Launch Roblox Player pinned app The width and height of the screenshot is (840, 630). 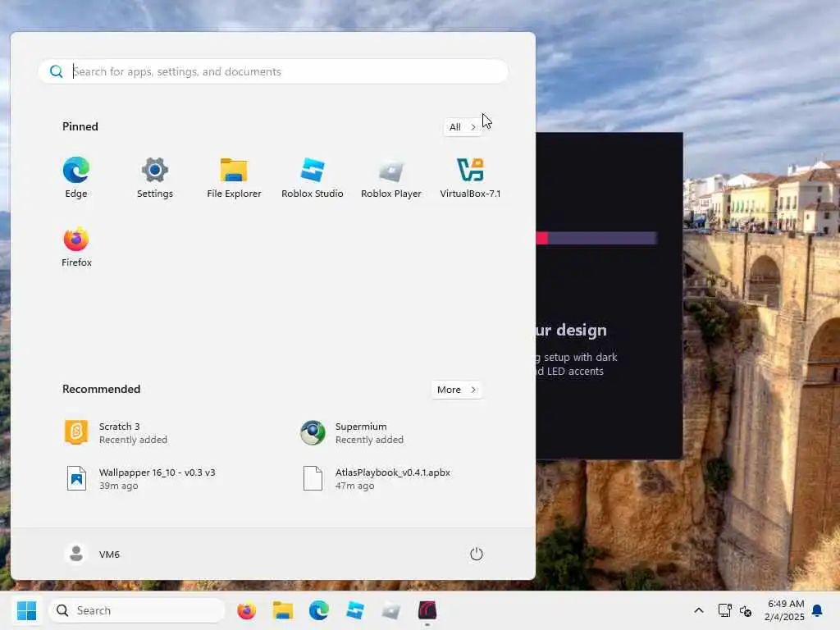391,178
